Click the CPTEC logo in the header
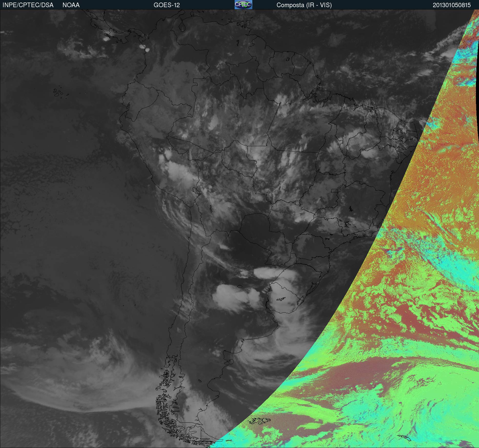Screen dimensions: 479x448 click(x=243, y=5)
